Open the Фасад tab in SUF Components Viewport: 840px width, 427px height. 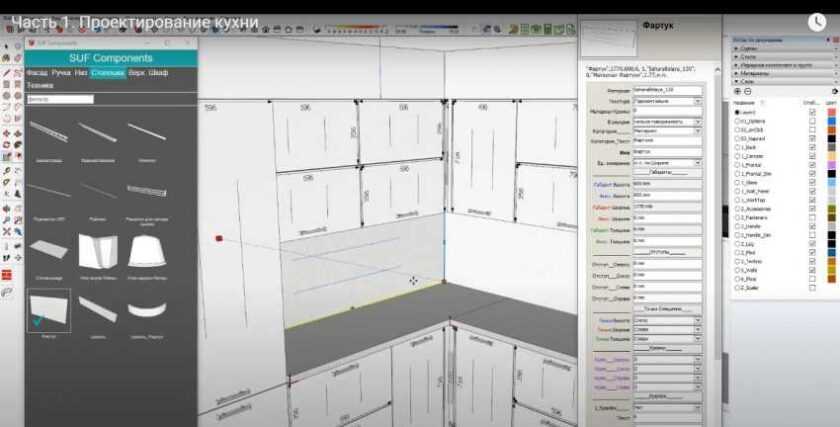[x=36, y=73]
